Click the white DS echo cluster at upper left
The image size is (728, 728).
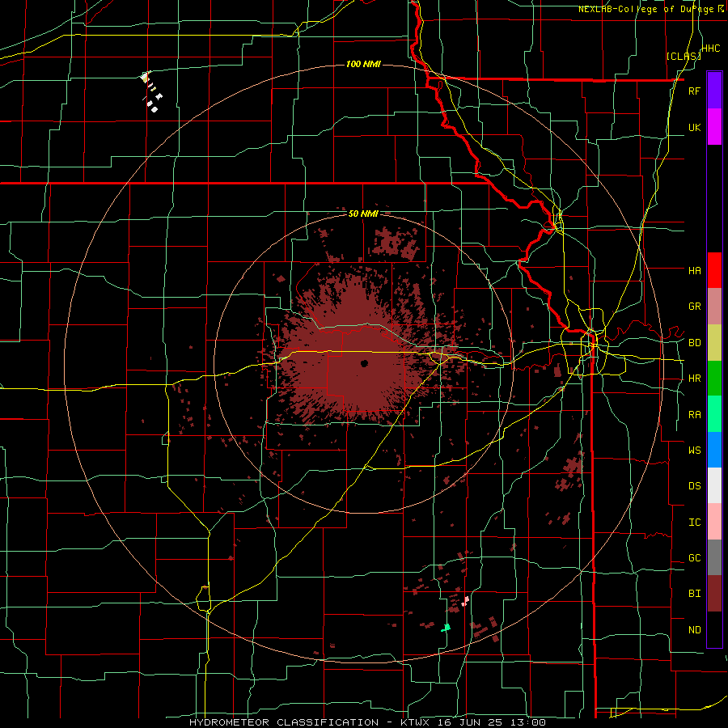[151, 92]
